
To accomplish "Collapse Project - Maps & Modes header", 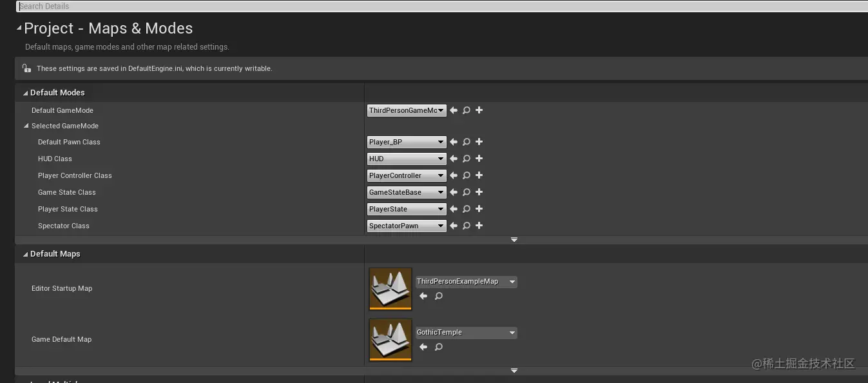I will (19, 28).
